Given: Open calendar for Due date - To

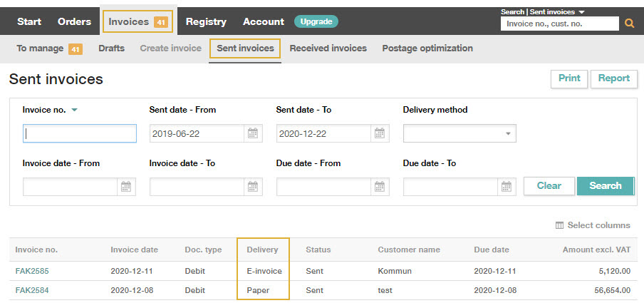Looking at the screenshot, I should [x=507, y=187].
